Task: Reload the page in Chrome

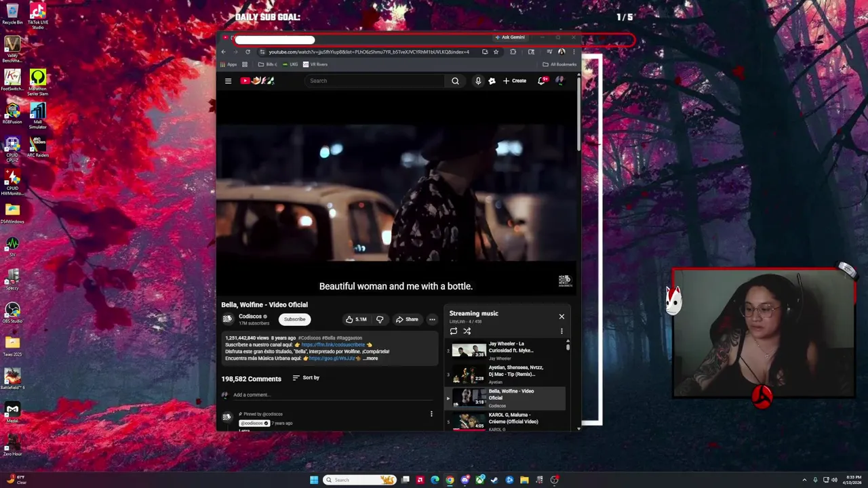Action: click(248, 52)
